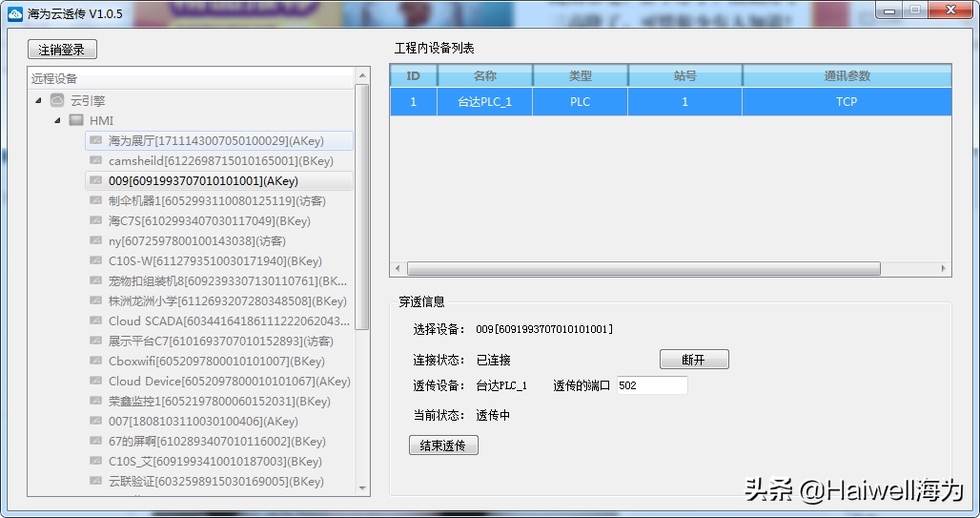The height and width of the screenshot is (518, 980).
Task: Select device C10S-W[611279351003017­1940](BKey)
Action: coord(215,260)
